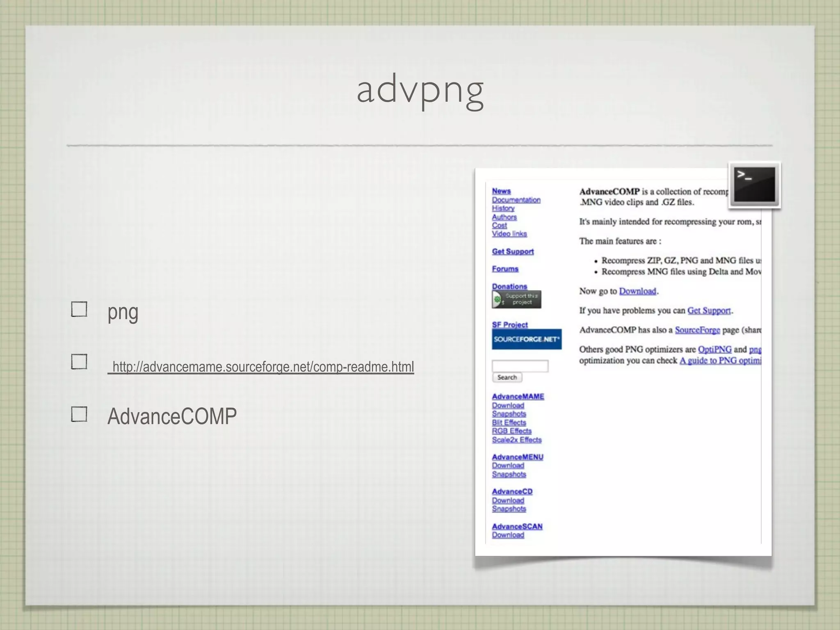Open the AdvanceMAME heading link
Image resolution: width=840 pixels, height=630 pixels.
(518, 397)
